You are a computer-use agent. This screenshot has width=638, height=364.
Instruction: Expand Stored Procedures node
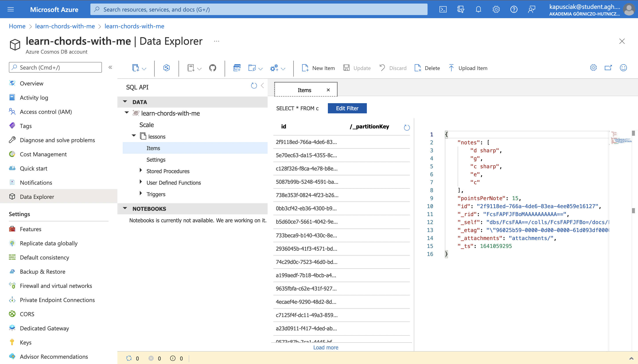[140, 171]
